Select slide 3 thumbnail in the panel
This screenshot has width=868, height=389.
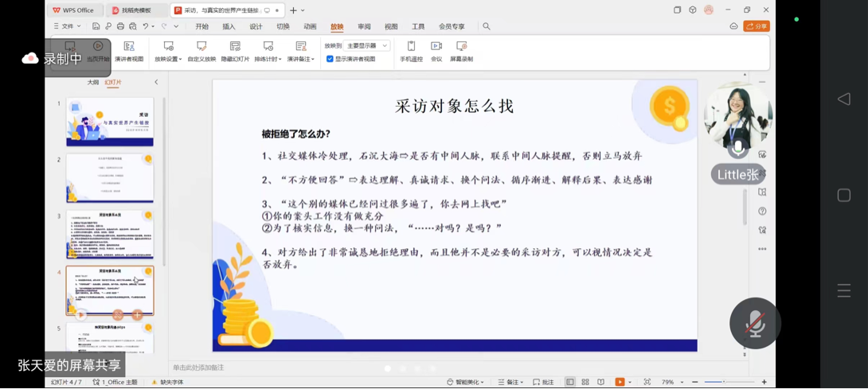[x=110, y=235]
